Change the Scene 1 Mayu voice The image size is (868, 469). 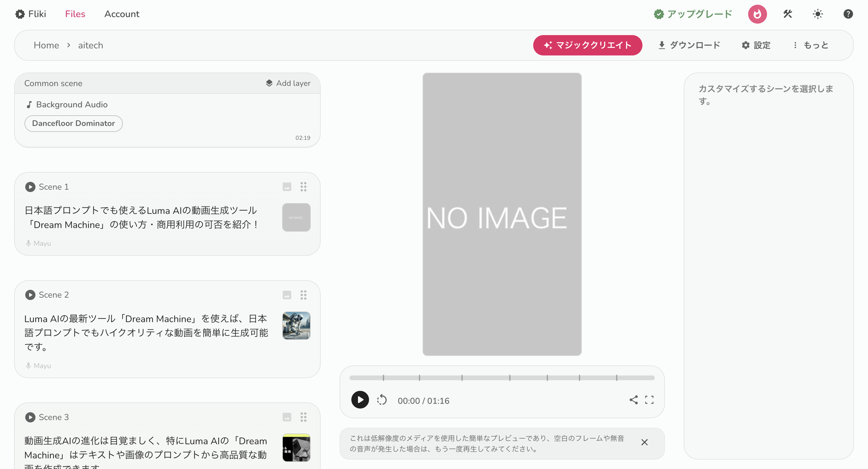click(38, 243)
